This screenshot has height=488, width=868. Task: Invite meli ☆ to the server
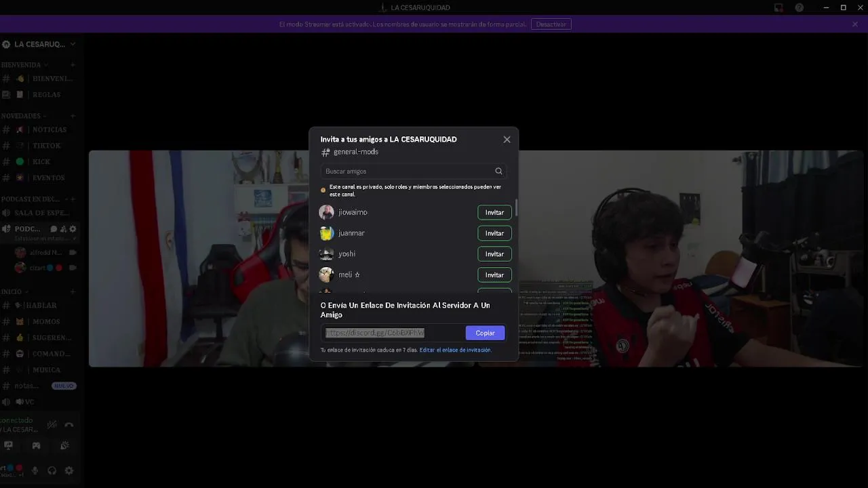[494, 275]
